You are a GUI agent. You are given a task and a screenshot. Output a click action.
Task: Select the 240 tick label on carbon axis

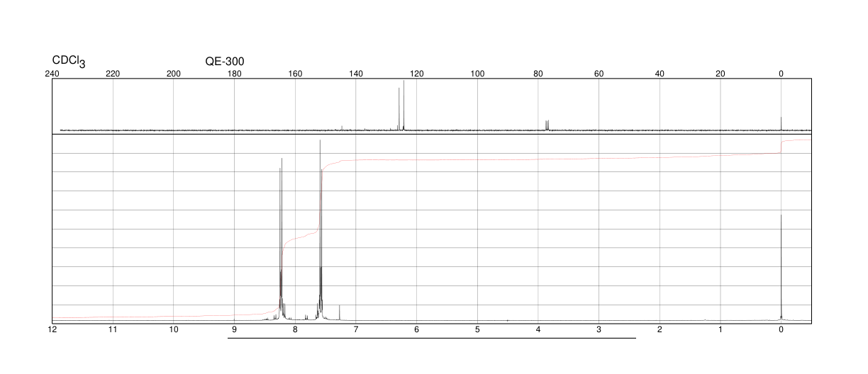[x=52, y=74]
